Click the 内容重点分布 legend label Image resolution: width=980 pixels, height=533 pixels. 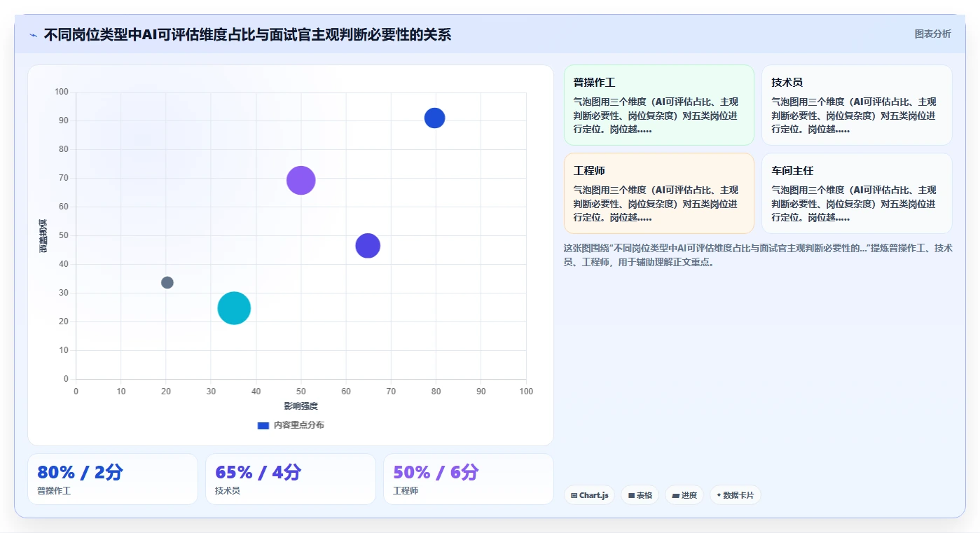pos(298,425)
